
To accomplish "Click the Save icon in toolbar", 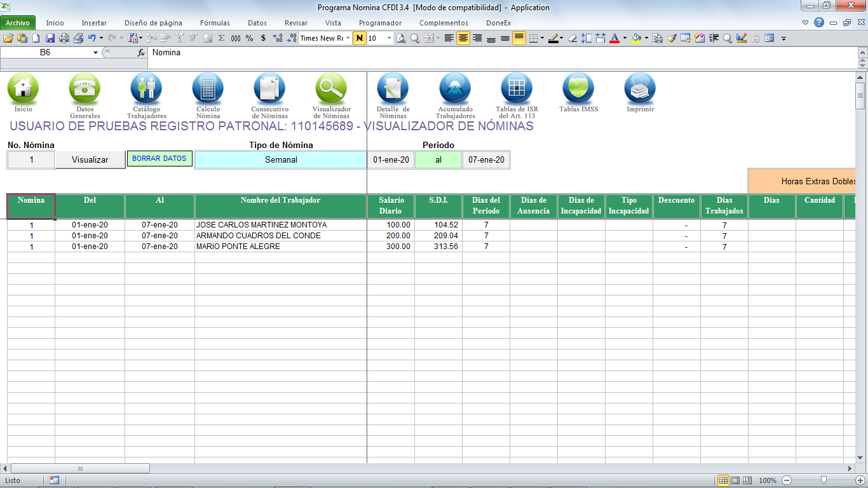I will click(x=50, y=38).
